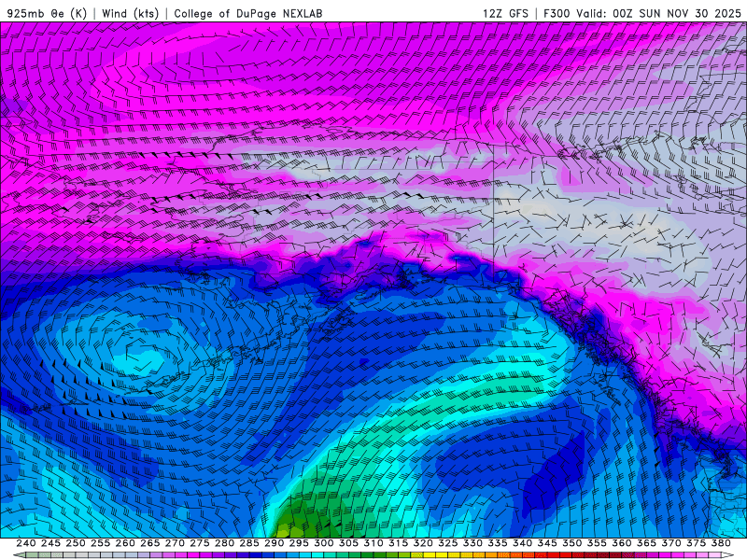Viewport: 747px width, 560px height.
Task: Pick the 295 scale label
Action: click(299, 543)
